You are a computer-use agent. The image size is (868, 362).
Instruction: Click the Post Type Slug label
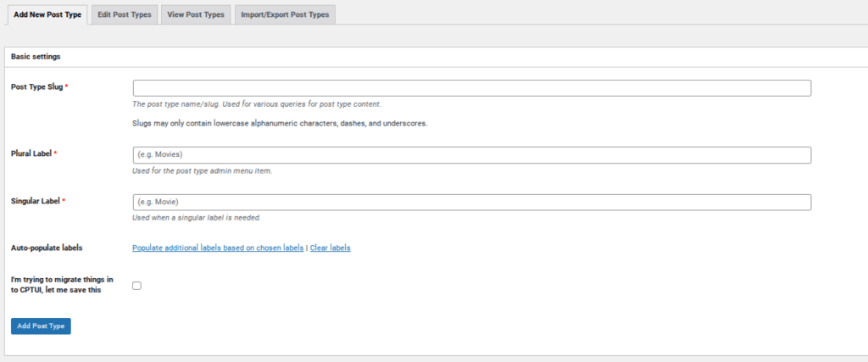[39, 87]
